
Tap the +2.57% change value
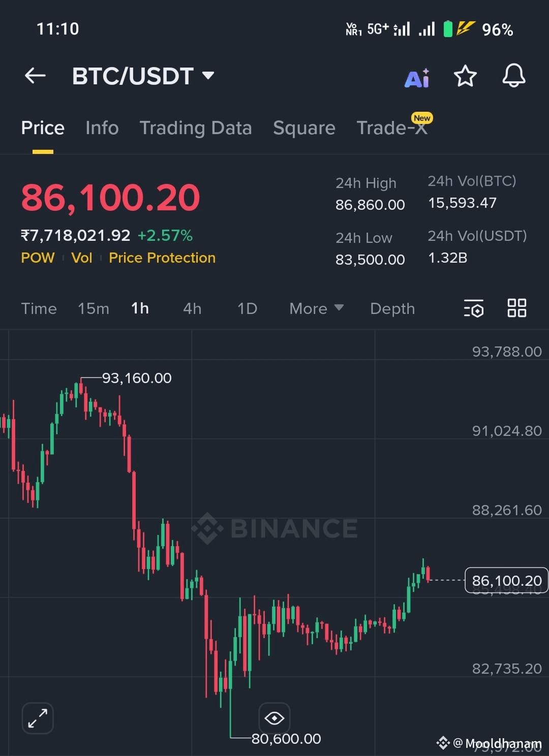[x=165, y=236]
